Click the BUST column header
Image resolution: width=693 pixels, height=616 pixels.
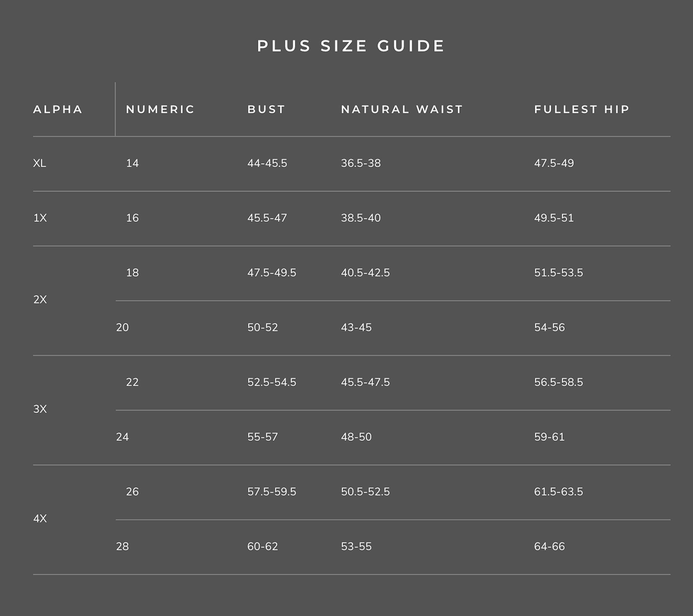266,109
